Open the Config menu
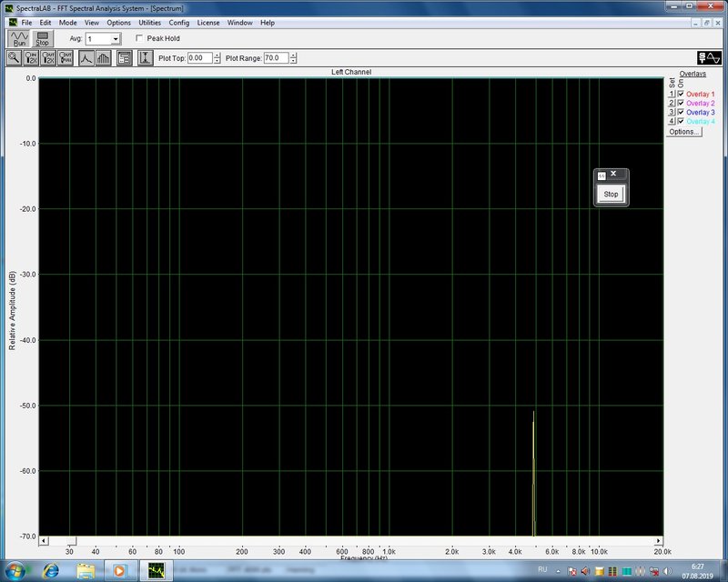728x582 pixels. pos(178,22)
